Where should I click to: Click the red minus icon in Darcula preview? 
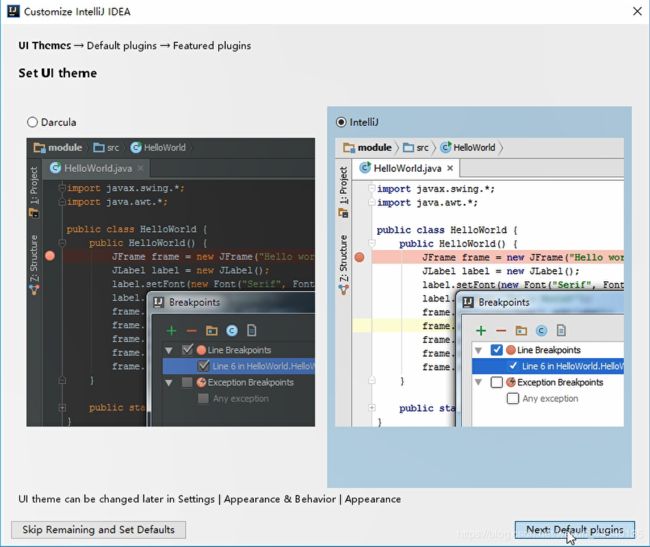point(191,331)
